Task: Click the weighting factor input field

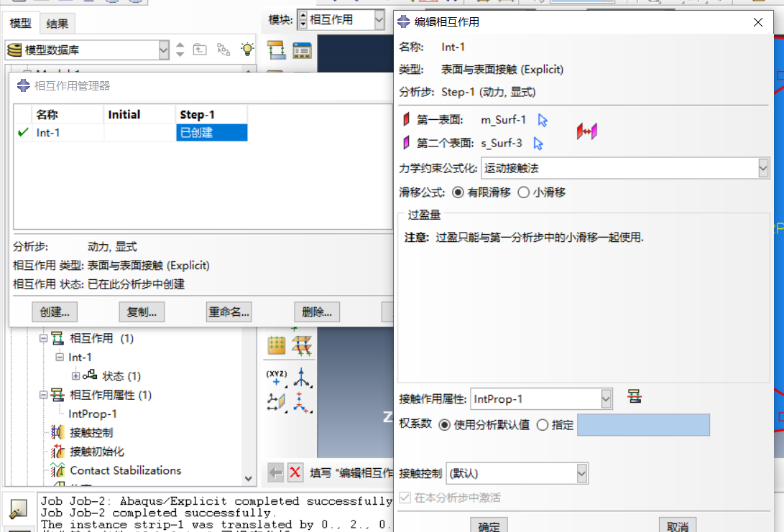Action: (643, 425)
